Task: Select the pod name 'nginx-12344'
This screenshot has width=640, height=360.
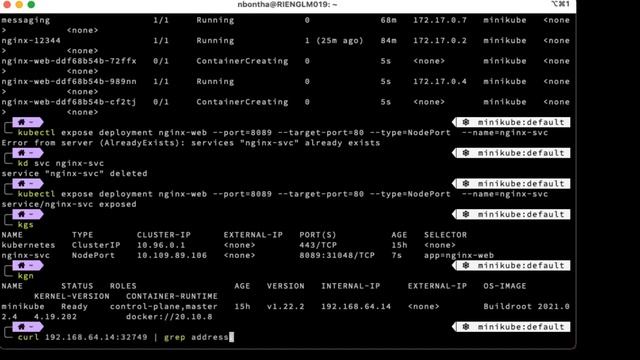Action: coord(31,41)
